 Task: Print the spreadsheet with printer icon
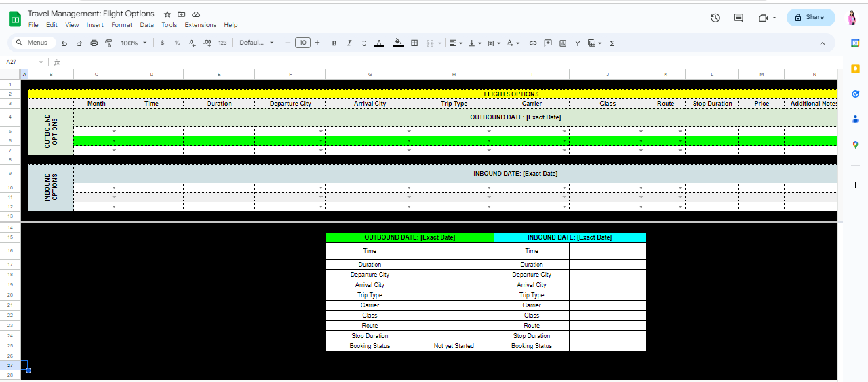coord(94,43)
